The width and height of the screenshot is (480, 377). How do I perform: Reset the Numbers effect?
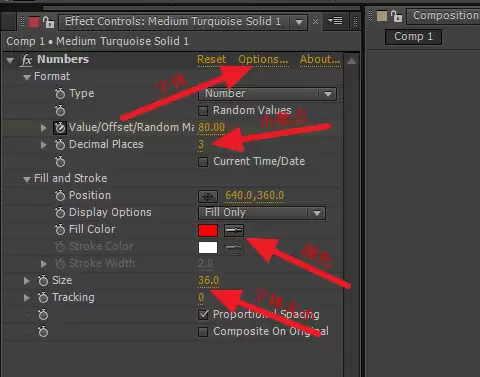[x=212, y=60]
